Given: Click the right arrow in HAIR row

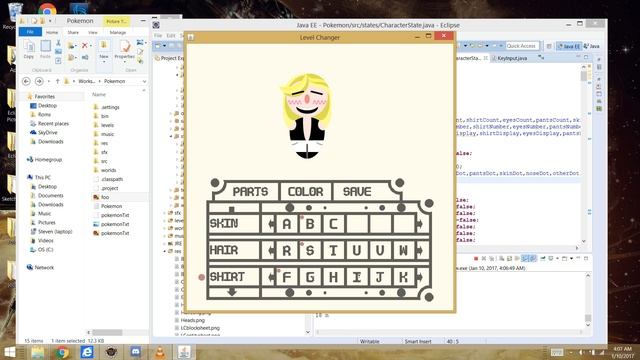Looking at the screenshot, I should tap(419, 250).
